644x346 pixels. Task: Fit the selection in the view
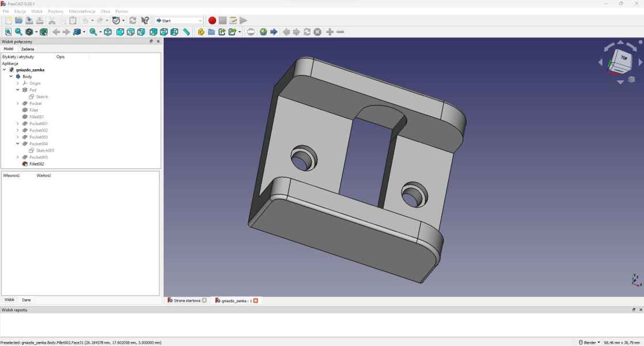click(18, 32)
